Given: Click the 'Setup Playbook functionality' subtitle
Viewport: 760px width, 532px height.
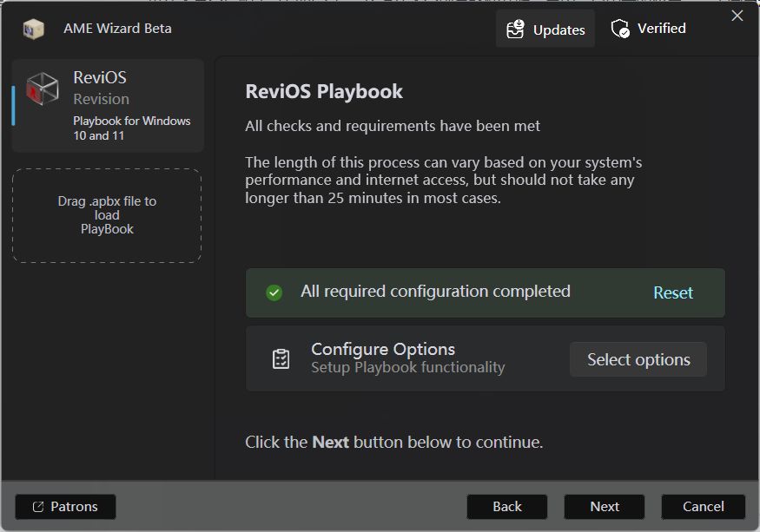Looking at the screenshot, I should click(x=407, y=368).
